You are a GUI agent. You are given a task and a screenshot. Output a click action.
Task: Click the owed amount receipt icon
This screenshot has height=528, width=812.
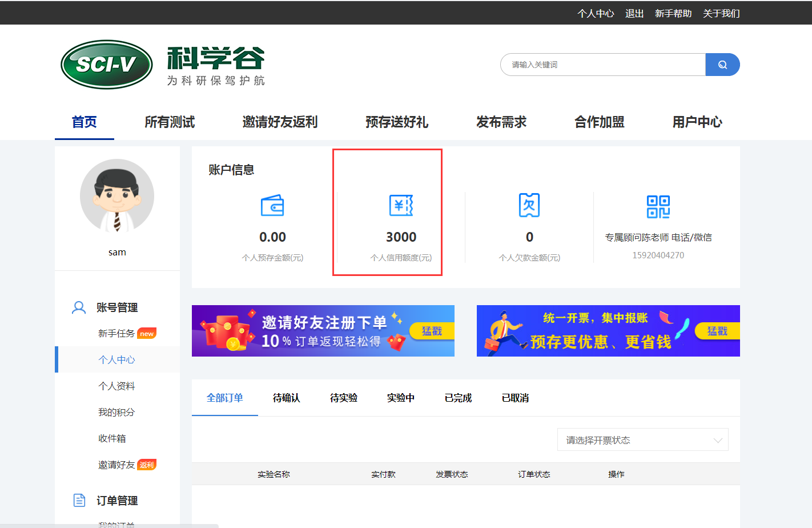click(529, 205)
